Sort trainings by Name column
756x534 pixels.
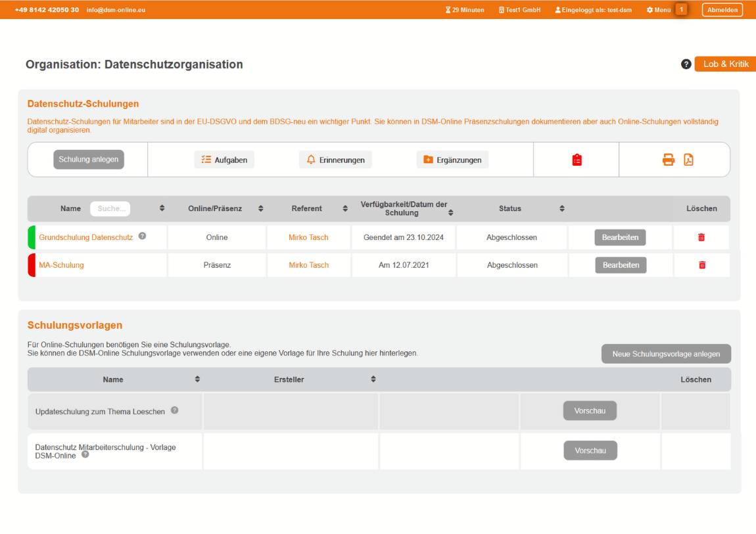click(x=162, y=208)
